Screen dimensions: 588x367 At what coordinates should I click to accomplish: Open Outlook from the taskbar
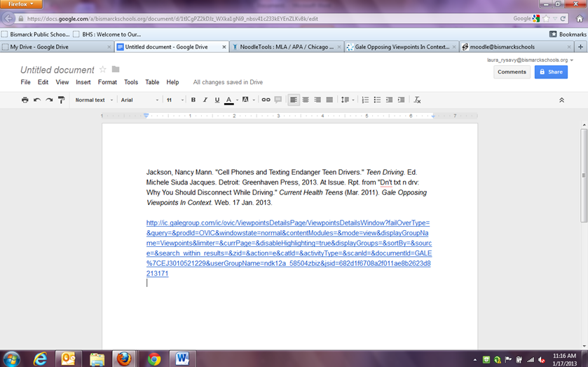click(x=68, y=359)
